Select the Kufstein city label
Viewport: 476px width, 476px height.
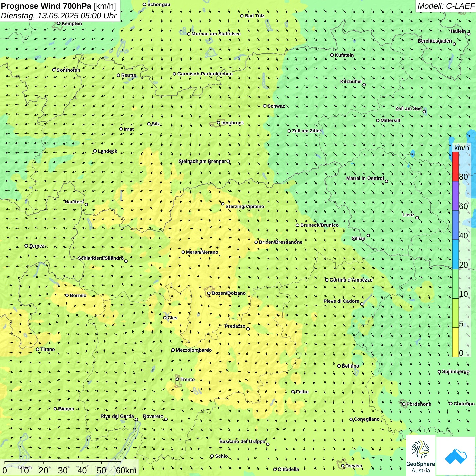pyautogui.click(x=344, y=55)
